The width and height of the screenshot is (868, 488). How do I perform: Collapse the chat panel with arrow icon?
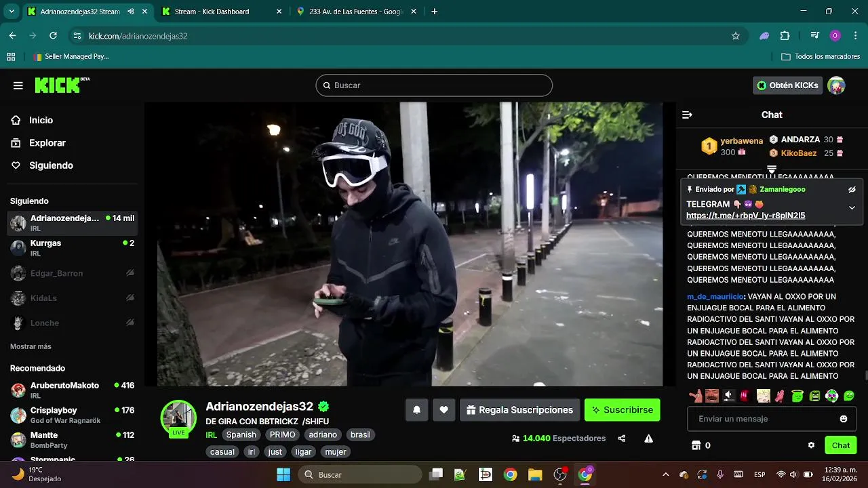point(687,115)
